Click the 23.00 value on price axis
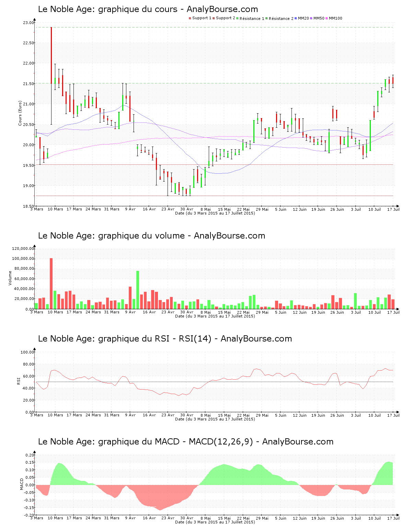Screen dimensions: 412x532 [28, 23]
